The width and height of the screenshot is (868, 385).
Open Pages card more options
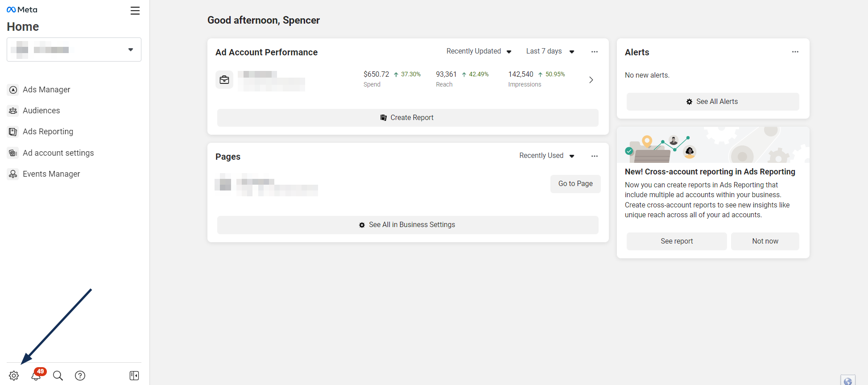click(595, 156)
